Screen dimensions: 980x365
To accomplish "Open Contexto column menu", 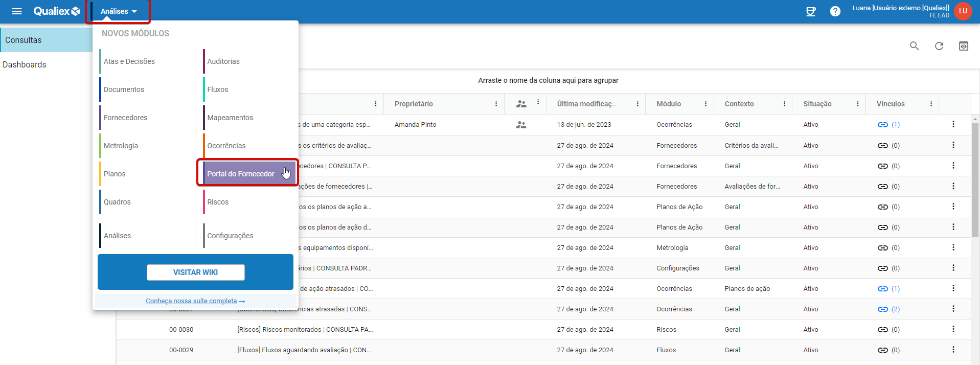I will pyautogui.click(x=784, y=104).
